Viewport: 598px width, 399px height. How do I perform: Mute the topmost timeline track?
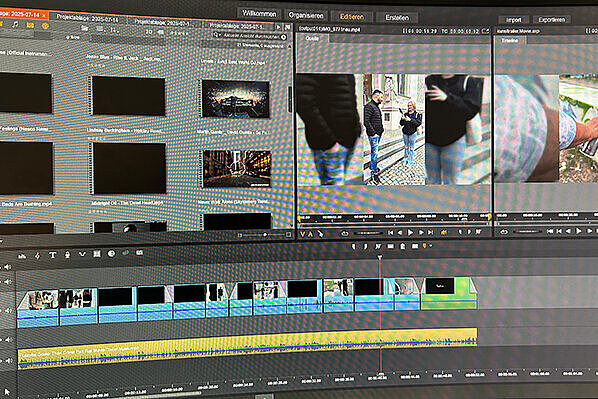pos(8,267)
